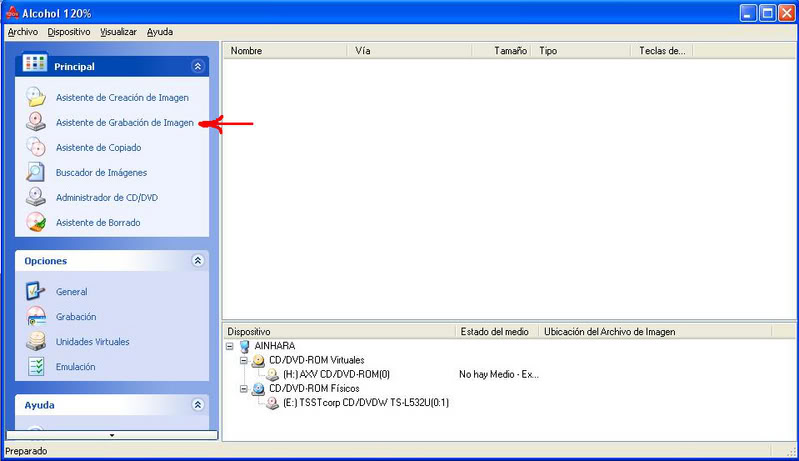Click the Asistente de Grabación de Imagen disc icon

click(36, 122)
